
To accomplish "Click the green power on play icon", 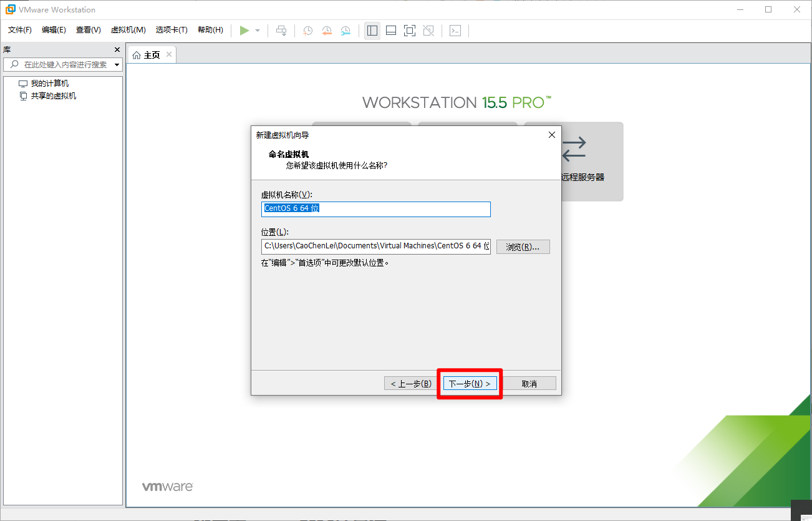I will coord(244,31).
